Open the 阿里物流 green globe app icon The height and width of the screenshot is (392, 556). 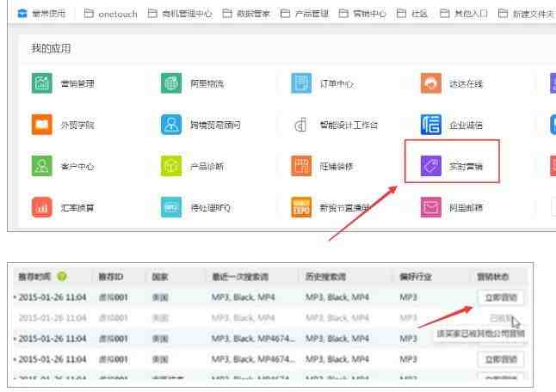pos(171,83)
